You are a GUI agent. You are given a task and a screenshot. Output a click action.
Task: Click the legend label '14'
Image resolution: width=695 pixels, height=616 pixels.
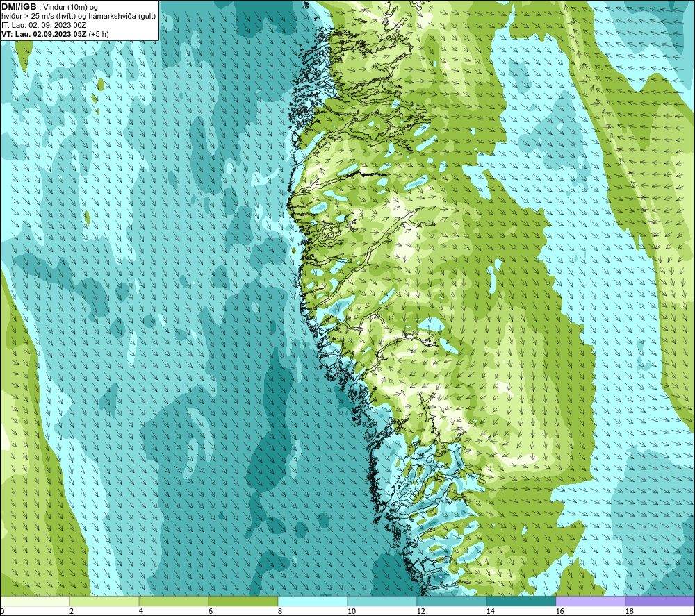tap(490, 611)
